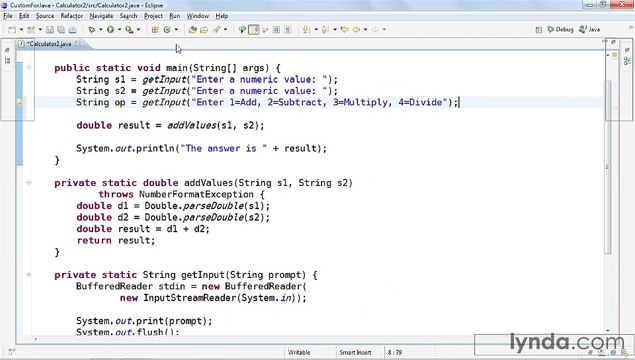
Task: Toggle Show Whitespace Characters toolbar icon
Action: tap(288, 30)
